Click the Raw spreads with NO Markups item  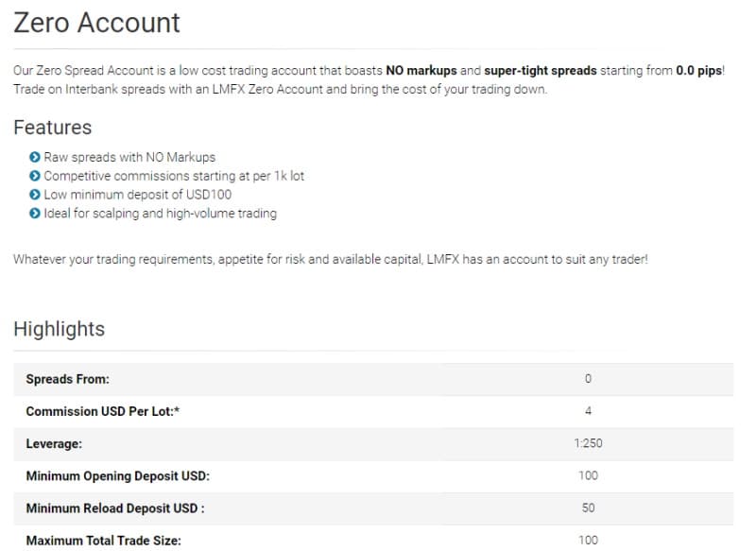tap(129, 157)
